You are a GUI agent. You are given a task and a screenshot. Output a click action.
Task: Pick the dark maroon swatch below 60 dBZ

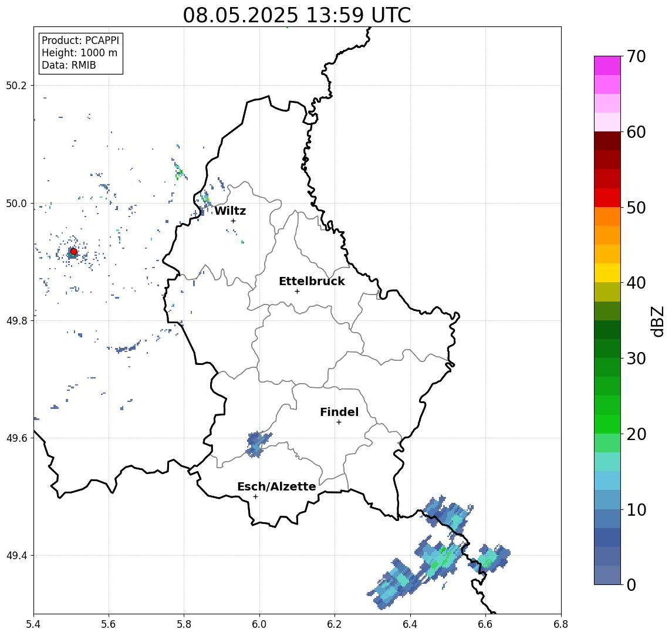[607, 141]
